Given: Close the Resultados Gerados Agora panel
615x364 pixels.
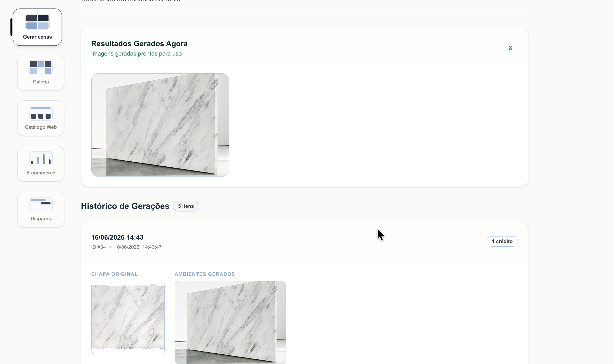Looking at the screenshot, I should point(510,48).
